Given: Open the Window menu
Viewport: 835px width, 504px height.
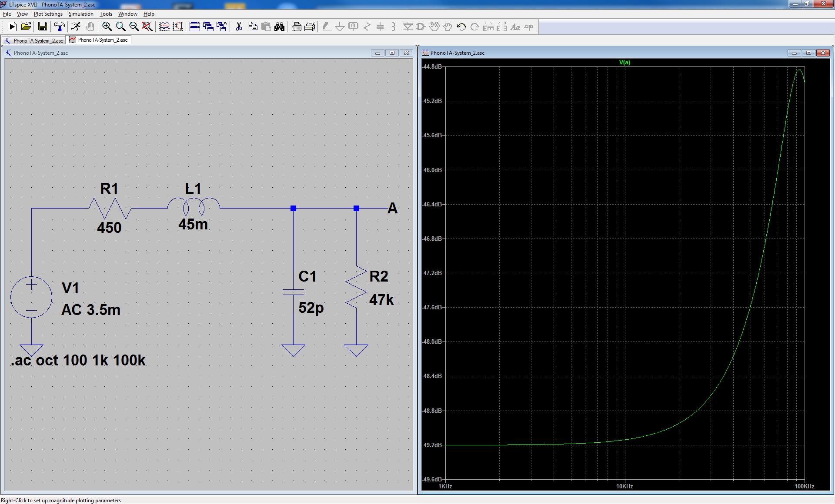Looking at the screenshot, I should [x=128, y=14].
